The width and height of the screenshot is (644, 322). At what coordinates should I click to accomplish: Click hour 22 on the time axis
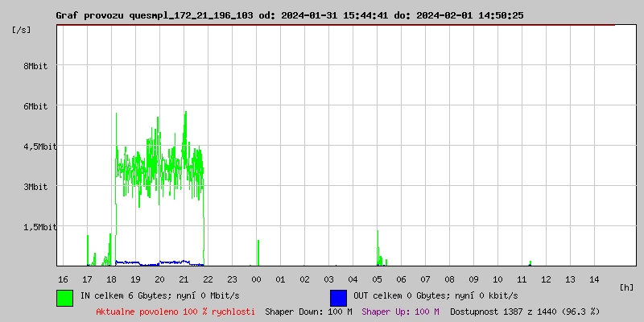click(208, 279)
